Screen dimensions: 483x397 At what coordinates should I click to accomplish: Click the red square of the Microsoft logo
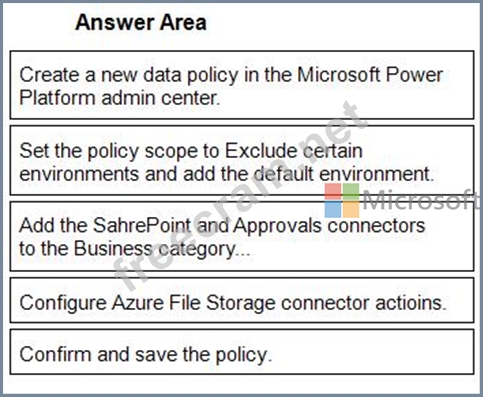(x=333, y=191)
